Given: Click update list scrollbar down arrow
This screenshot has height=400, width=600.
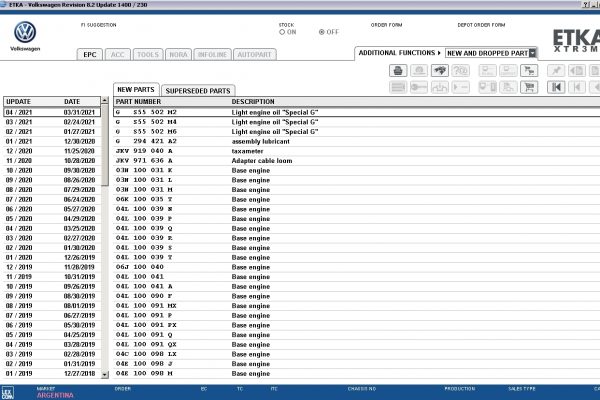Looking at the screenshot, I should 105,374.
